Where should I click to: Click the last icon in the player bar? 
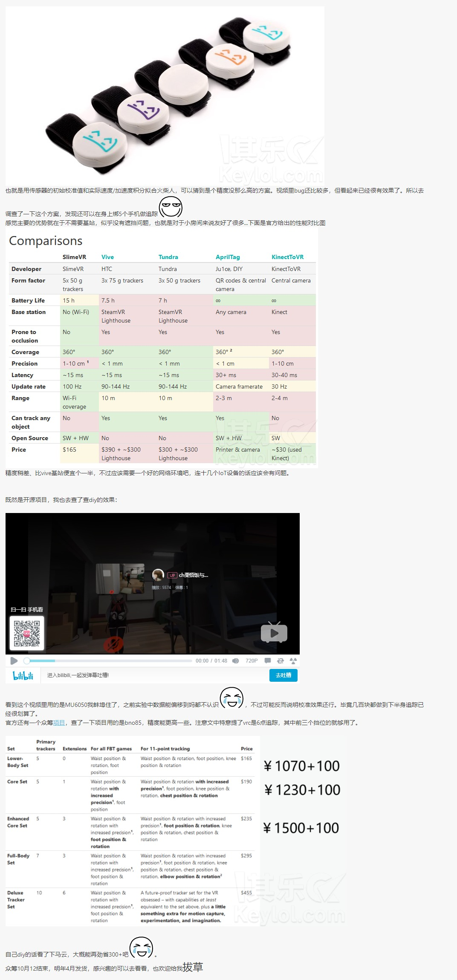[x=293, y=661]
